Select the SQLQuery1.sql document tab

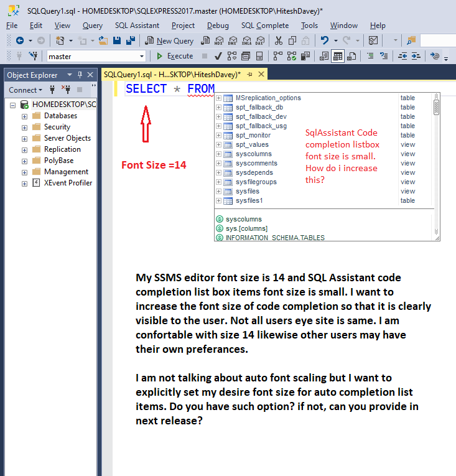tap(172, 75)
